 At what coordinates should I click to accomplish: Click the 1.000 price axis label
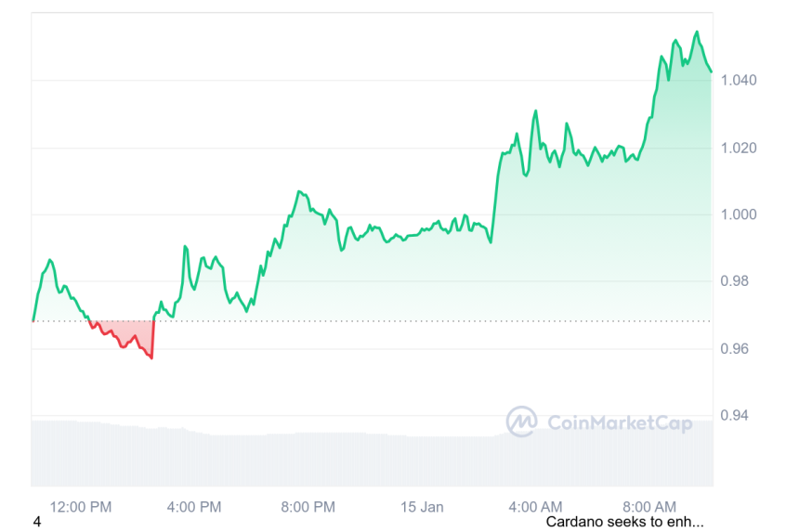pos(738,214)
